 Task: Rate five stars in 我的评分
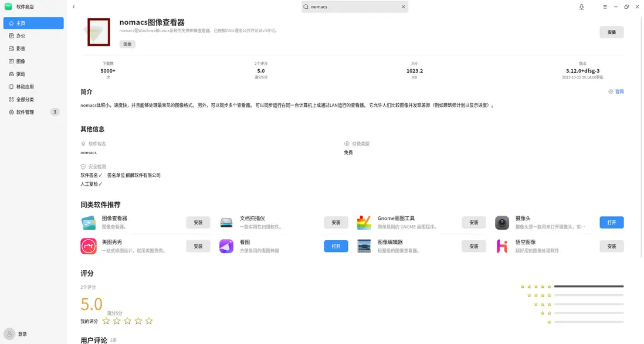[148, 321]
